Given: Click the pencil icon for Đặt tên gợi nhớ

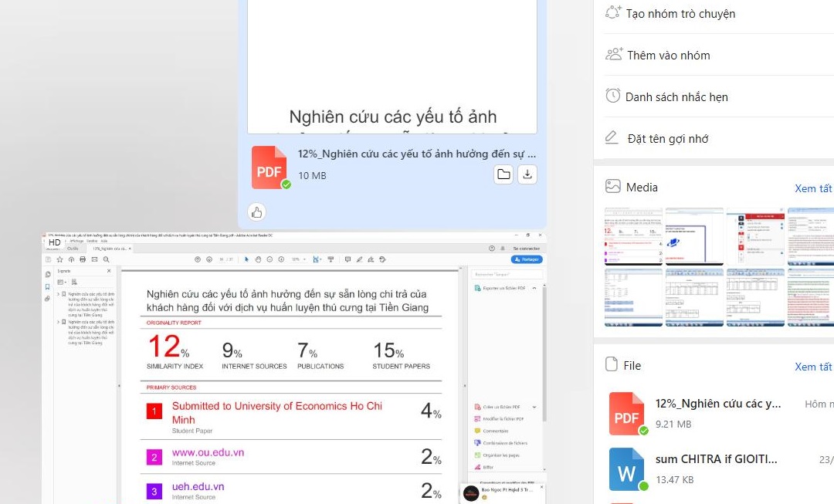Looking at the screenshot, I should click(x=612, y=137).
